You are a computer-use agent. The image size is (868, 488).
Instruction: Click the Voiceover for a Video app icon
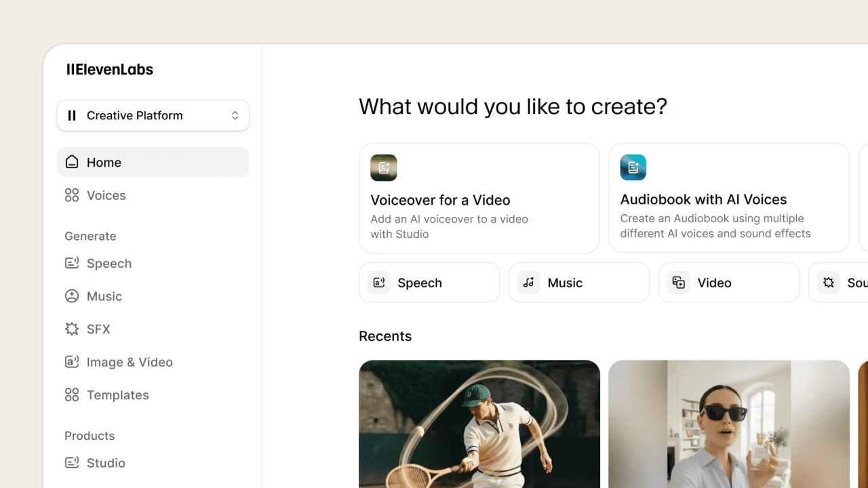click(384, 167)
